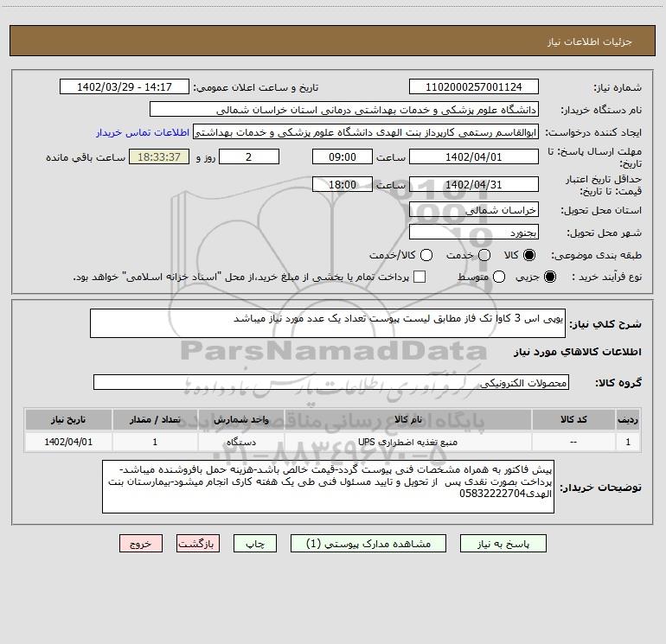
Task: Open مشاهده مدارک پیوستی (1) button
Action: click(368, 544)
